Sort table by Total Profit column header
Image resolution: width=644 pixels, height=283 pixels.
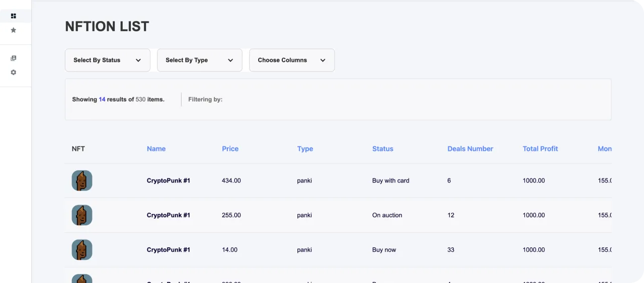[540, 149]
